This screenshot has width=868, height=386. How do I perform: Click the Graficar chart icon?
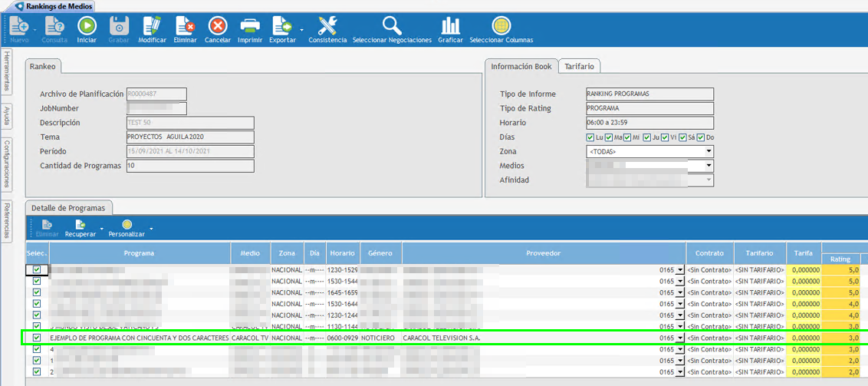click(450, 25)
